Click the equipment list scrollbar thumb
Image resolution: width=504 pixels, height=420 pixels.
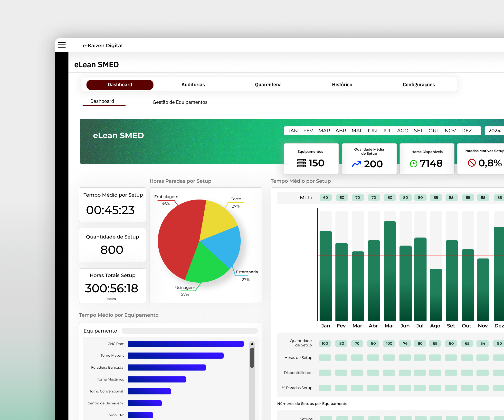tap(252, 357)
